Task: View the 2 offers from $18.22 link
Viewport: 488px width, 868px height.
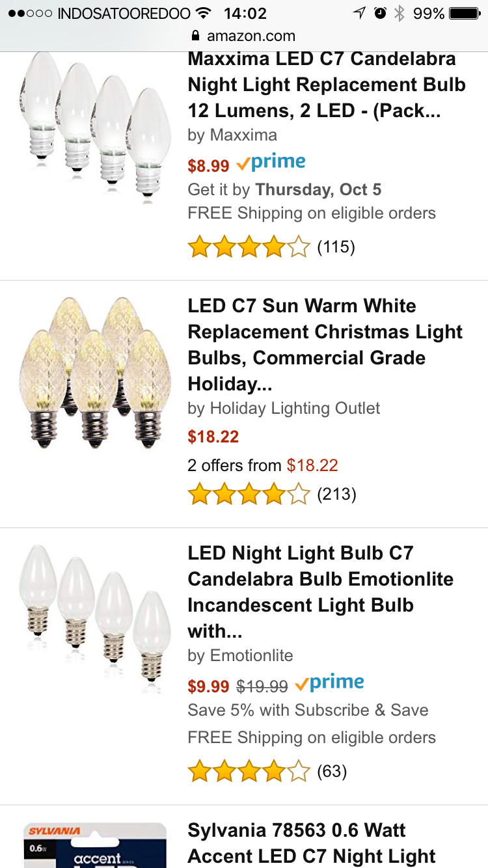Action: tap(263, 465)
